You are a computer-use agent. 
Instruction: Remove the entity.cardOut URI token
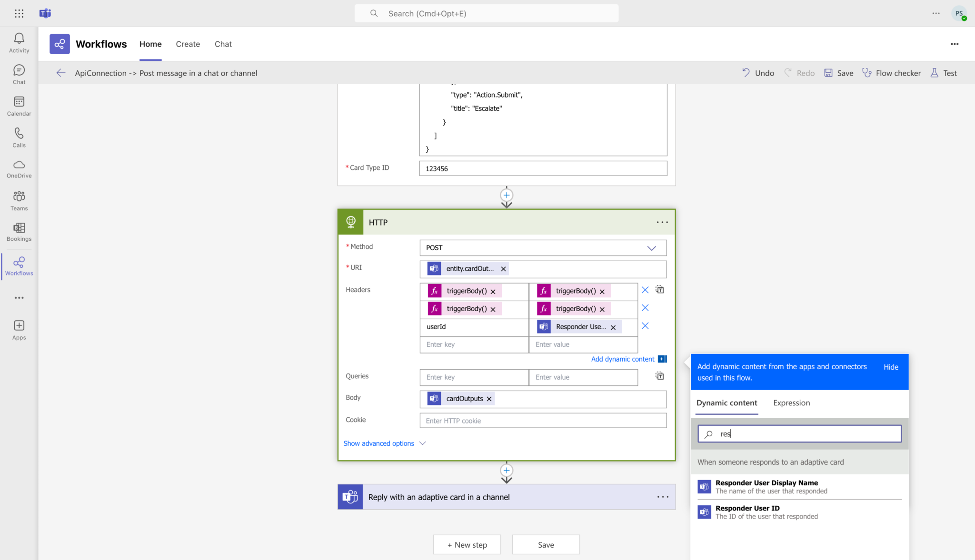click(x=503, y=268)
